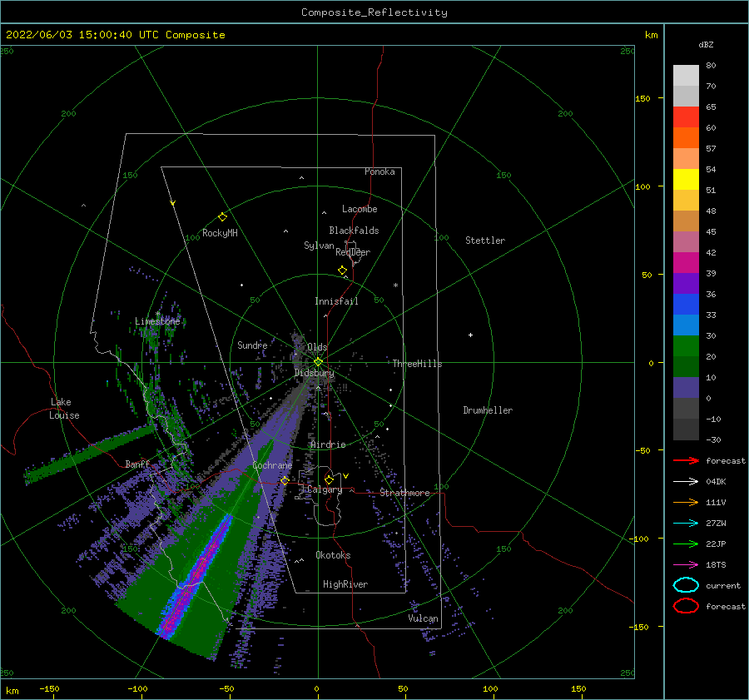The width and height of the screenshot is (749, 700).
Task: Click the Strathmore town label
Action: [404, 493]
